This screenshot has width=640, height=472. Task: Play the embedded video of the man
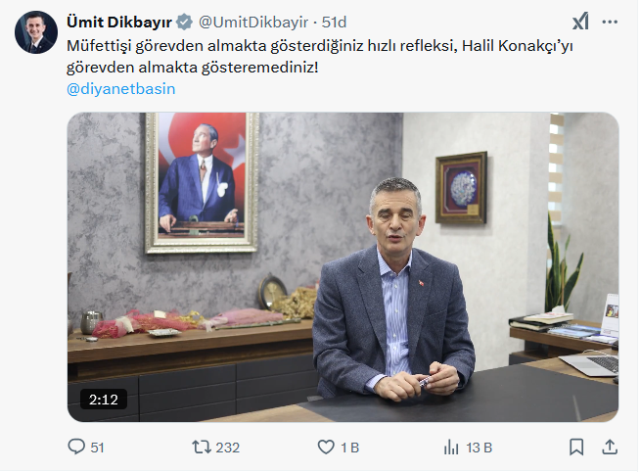[x=343, y=267]
